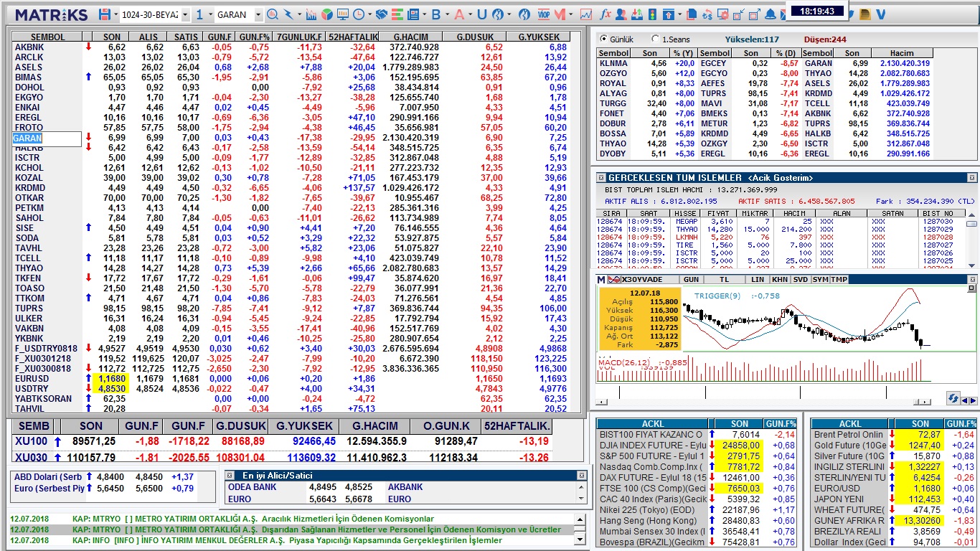This screenshot has height=551, width=980.
Task: Expand the dropdown arrow next to clock icon
Action: 369,14
